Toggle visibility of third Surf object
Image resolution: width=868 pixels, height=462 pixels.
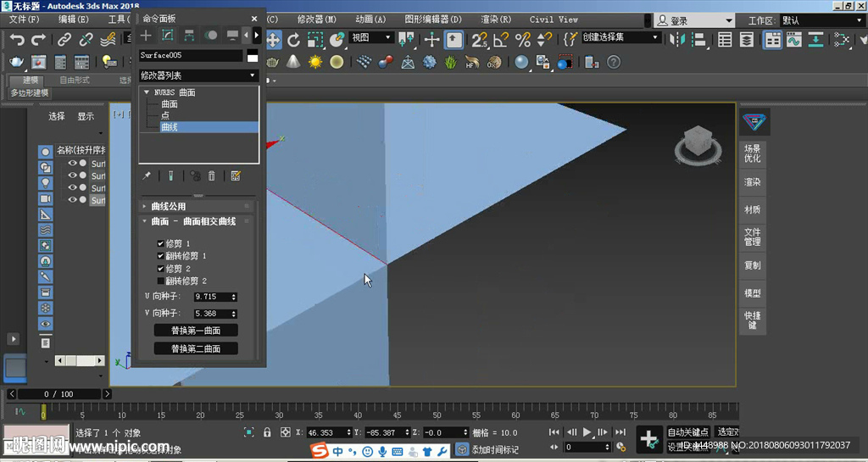tap(73, 187)
